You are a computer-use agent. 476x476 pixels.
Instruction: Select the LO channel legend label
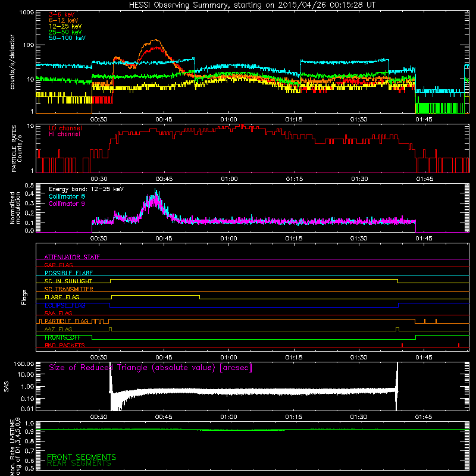pos(65,128)
